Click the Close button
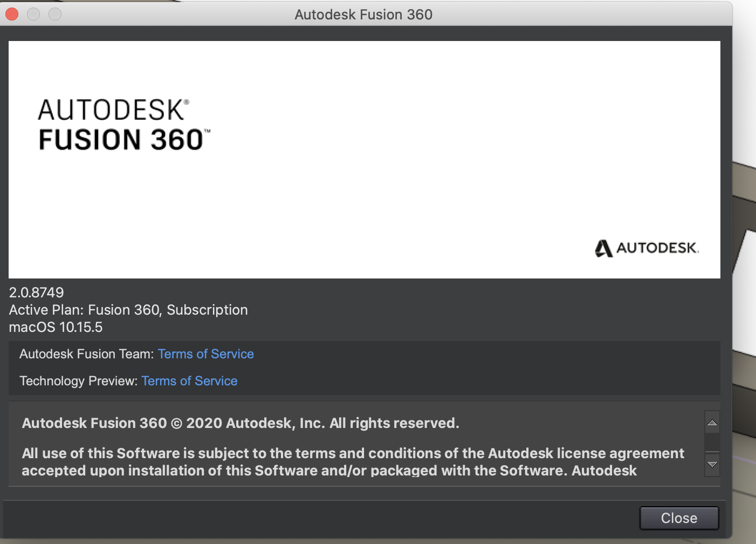The width and height of the screenshot is (756, 544). (x=679, y=518)
